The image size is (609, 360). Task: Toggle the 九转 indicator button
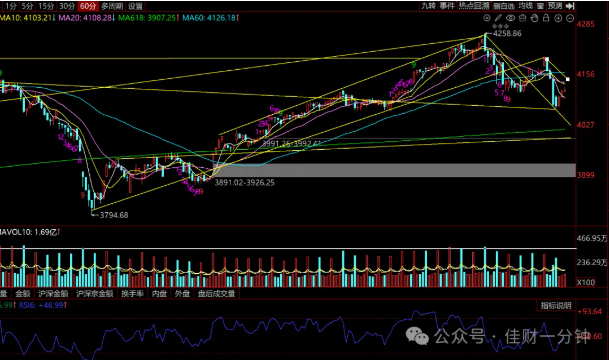(x=429, y=6)
